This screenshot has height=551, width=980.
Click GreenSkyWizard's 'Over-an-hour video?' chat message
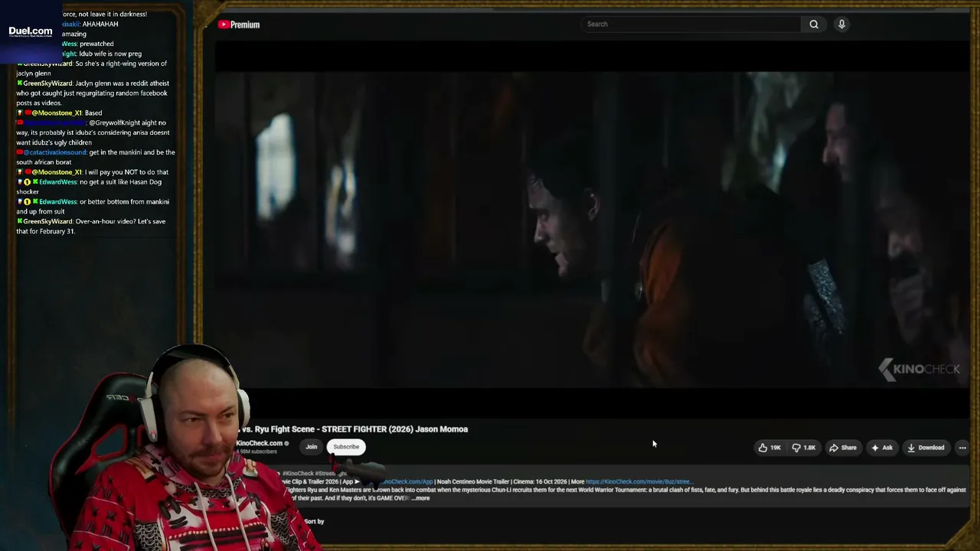91,227
